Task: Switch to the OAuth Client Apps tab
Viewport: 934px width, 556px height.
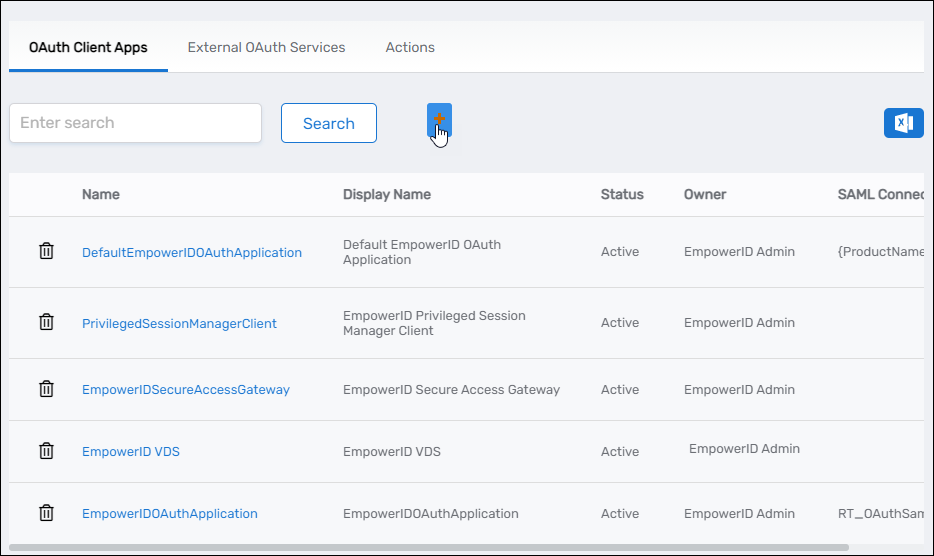Action: pos(88,47)
